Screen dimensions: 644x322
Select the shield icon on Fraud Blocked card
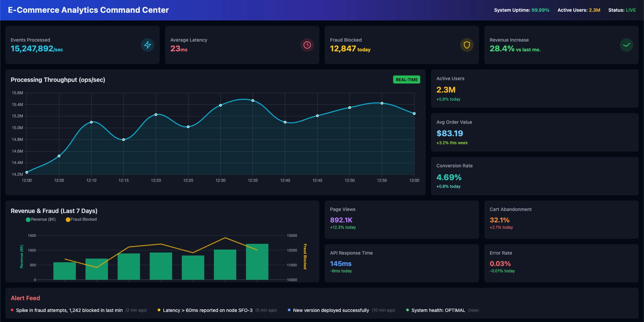point(467,45)
